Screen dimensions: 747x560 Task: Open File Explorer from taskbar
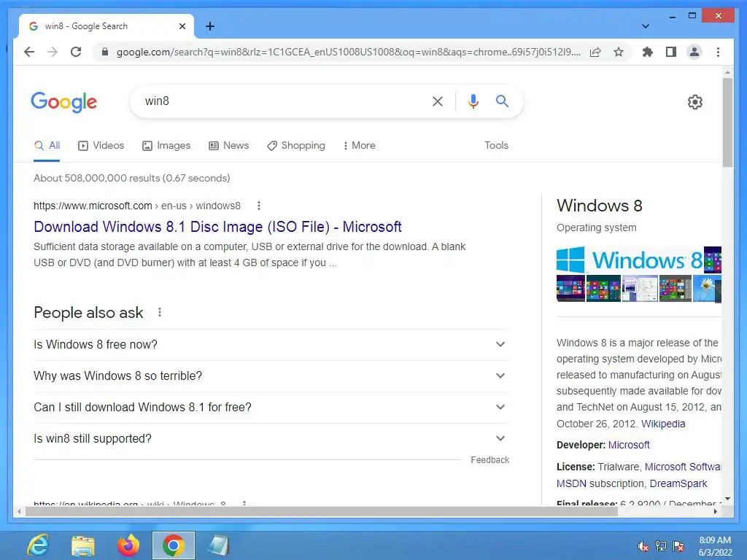[83, 545]
